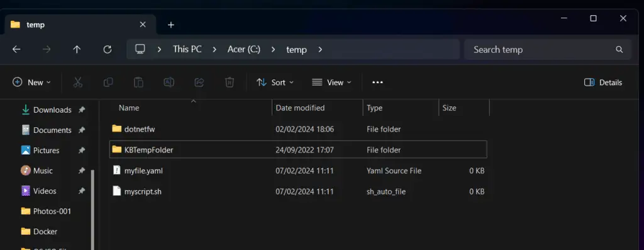The height and width of the screenshot is (250, 644).
Task: Click the pin icon next to Pictures
Action: coord(82,151)
